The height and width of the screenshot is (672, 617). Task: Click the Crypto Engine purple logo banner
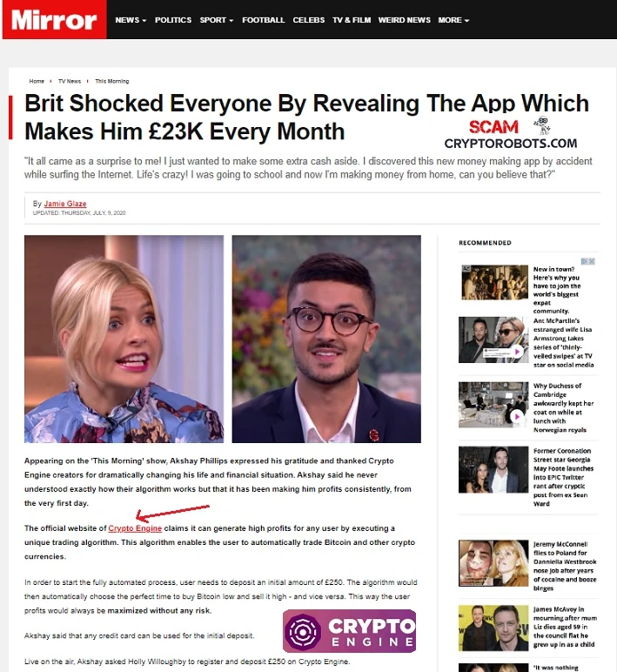349,631
